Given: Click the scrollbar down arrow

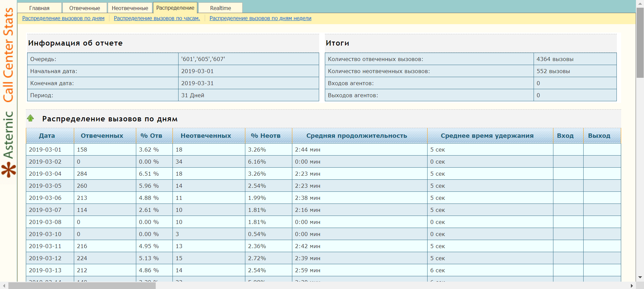Looking at the screenshot, I should (640, 277).
